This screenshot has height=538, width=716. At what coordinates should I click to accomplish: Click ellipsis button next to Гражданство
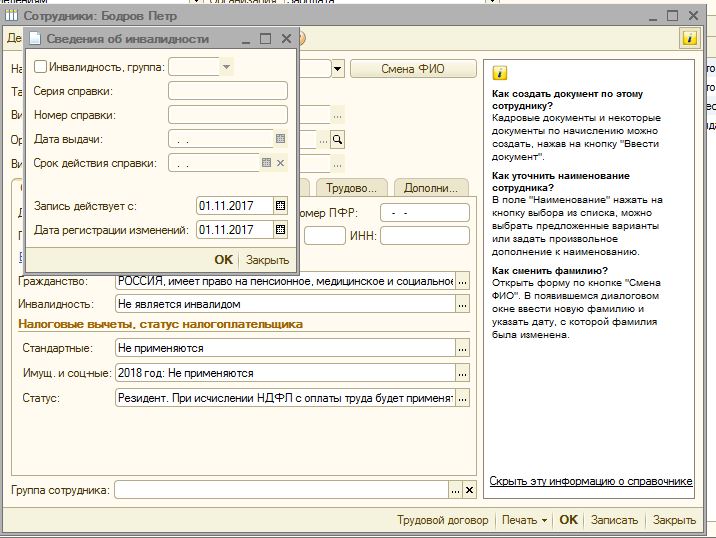(x=461, y=281)
